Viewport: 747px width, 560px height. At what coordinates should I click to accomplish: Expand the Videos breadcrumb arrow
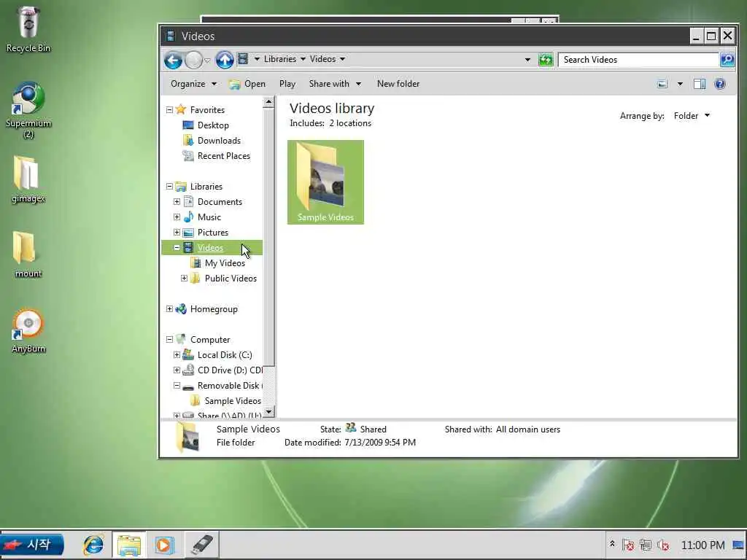342,59
